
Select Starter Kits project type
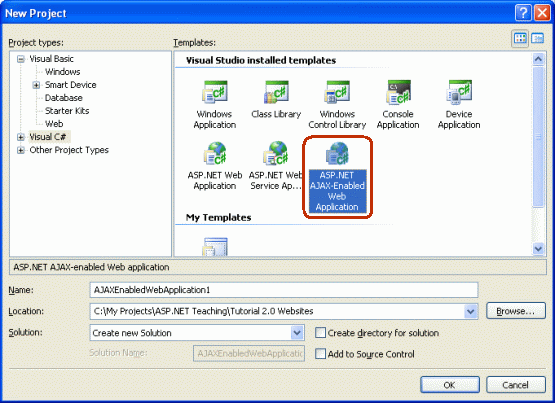tap(67, 111)
